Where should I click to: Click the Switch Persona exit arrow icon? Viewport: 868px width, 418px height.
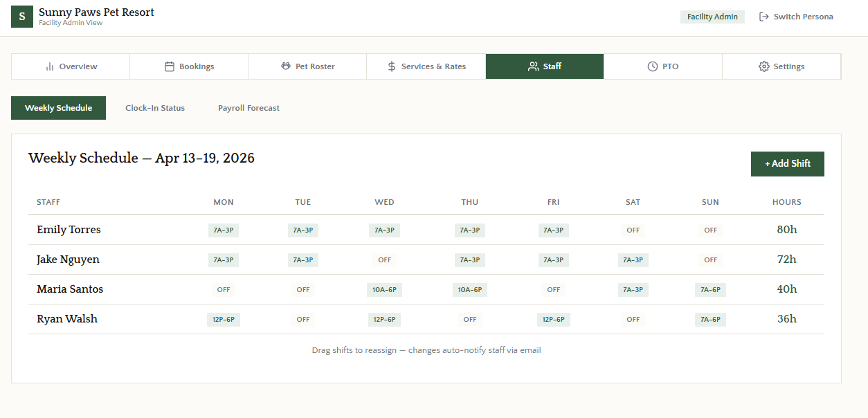pos(764,17)
